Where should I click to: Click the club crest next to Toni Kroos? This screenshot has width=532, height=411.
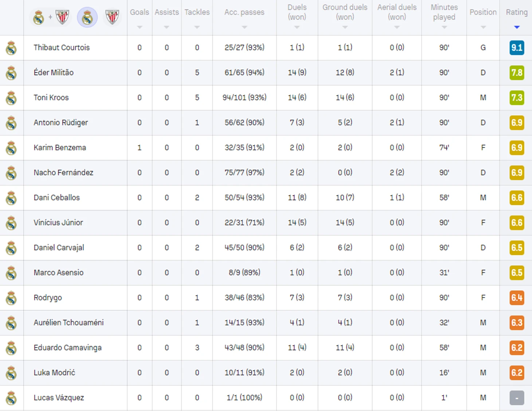[11, 98]
